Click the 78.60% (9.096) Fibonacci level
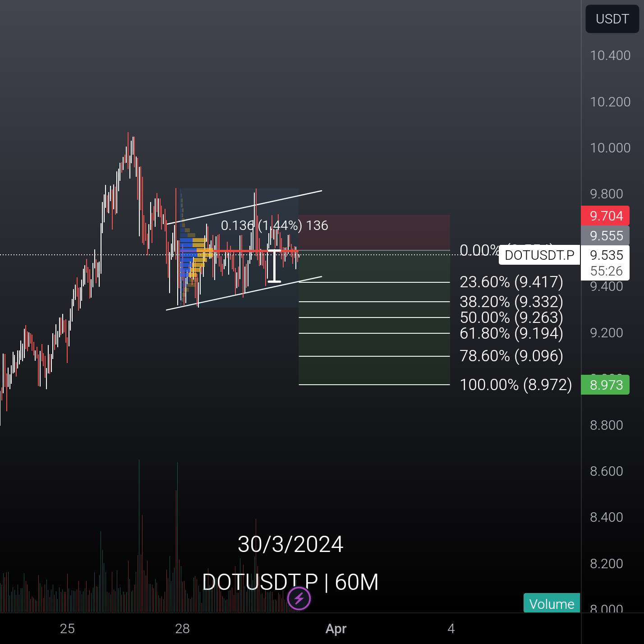This screenshot has height=644, width=644. (x=511, y=356)
